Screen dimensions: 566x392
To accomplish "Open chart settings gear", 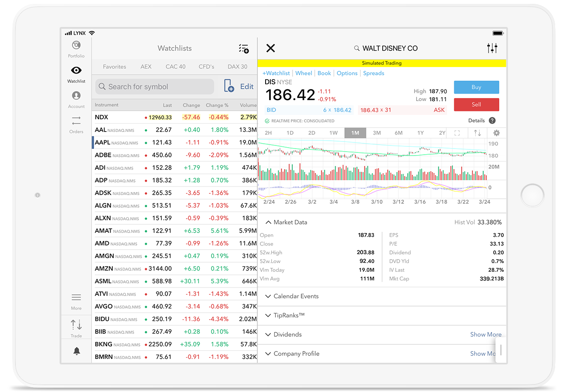I will click(496, 133).
